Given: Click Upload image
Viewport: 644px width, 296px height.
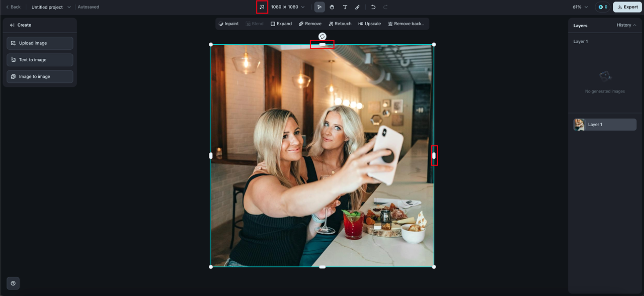Looking at the screenshot, I should (40, 43).
